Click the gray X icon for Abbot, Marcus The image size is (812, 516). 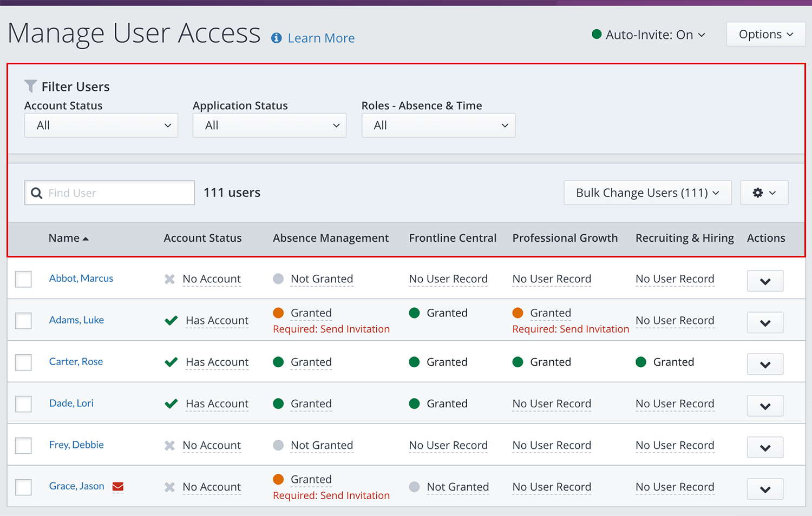[169, 279]
